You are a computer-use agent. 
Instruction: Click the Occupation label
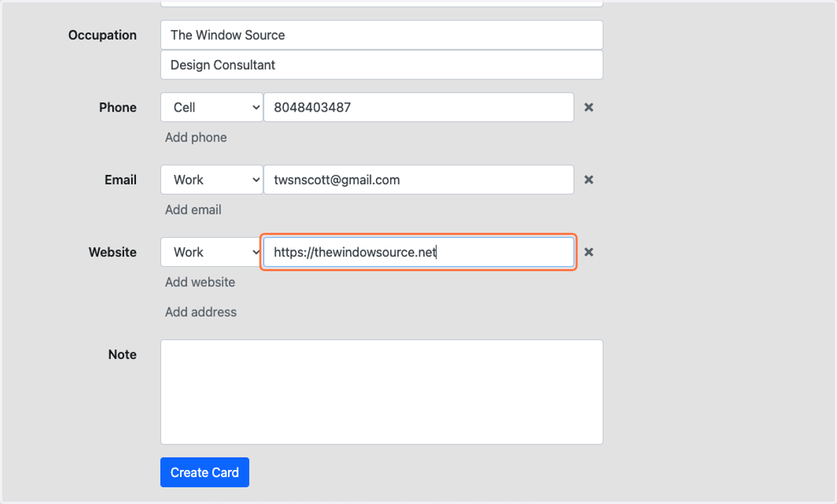coord(103,35)
